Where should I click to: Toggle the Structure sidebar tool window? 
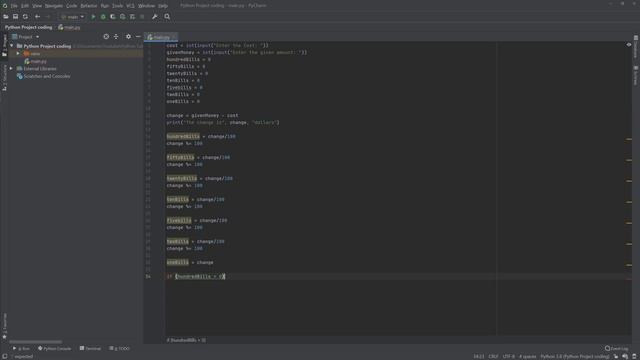[4, 77]
